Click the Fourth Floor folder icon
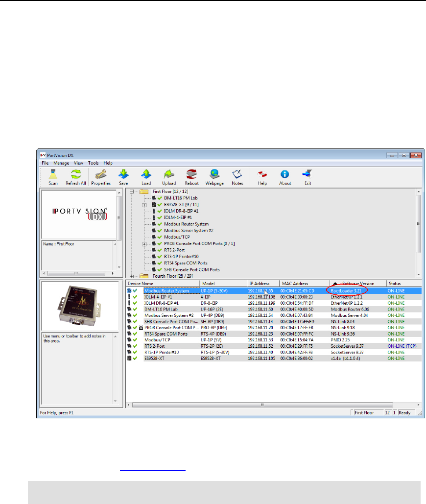 click(x=144, y=276)
